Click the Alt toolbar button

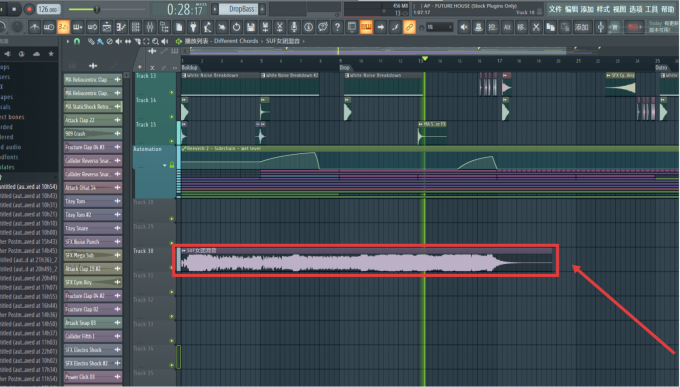(x=507, y=27)
